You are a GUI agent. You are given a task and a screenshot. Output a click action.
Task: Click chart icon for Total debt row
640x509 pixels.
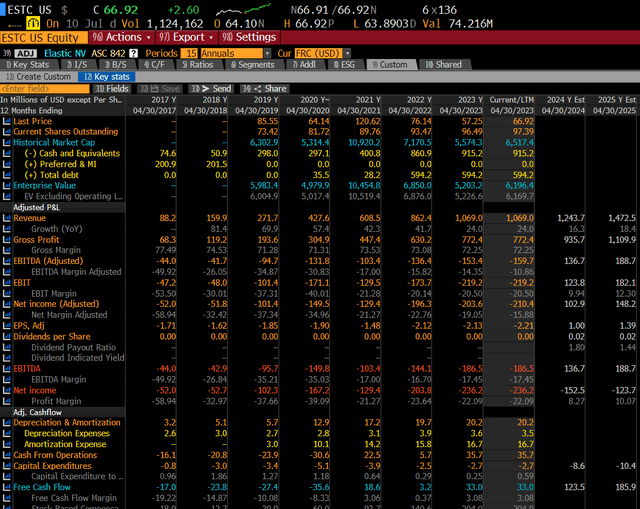[x=6, y=175]
